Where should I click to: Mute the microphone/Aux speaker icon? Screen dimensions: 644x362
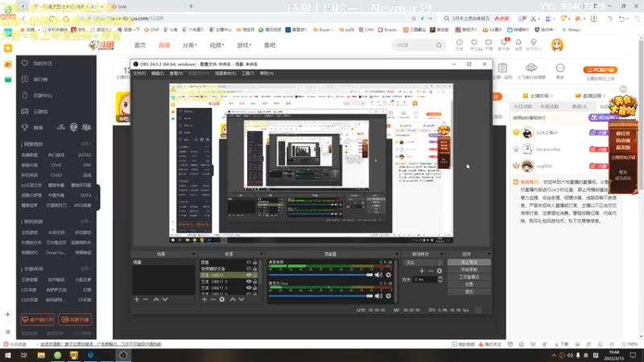point(378,296)
